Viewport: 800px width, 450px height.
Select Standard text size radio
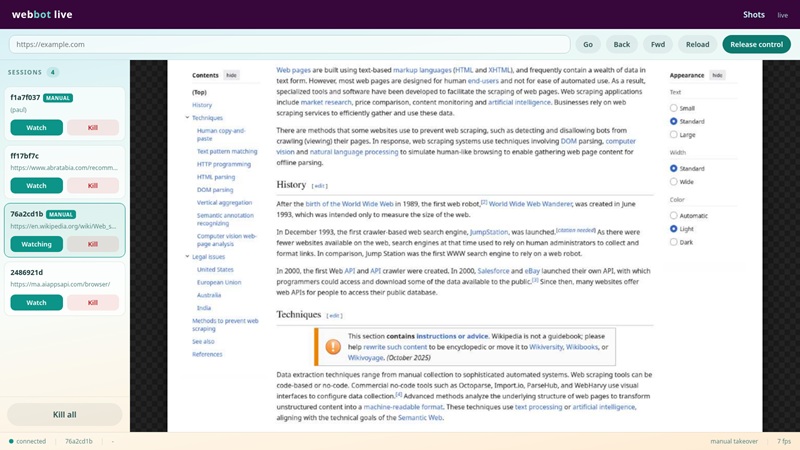(x=673, y=121)
